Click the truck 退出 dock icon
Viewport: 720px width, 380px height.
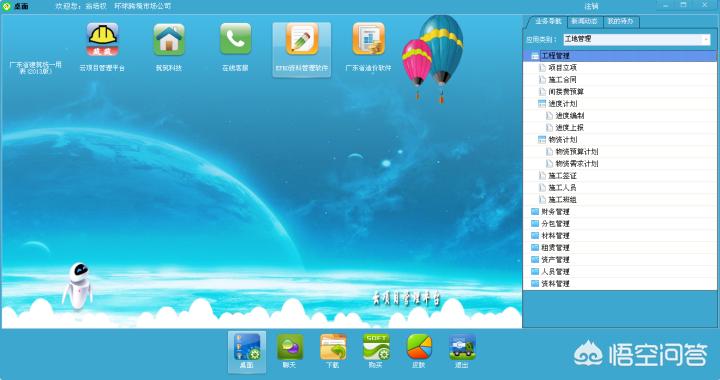462,347
